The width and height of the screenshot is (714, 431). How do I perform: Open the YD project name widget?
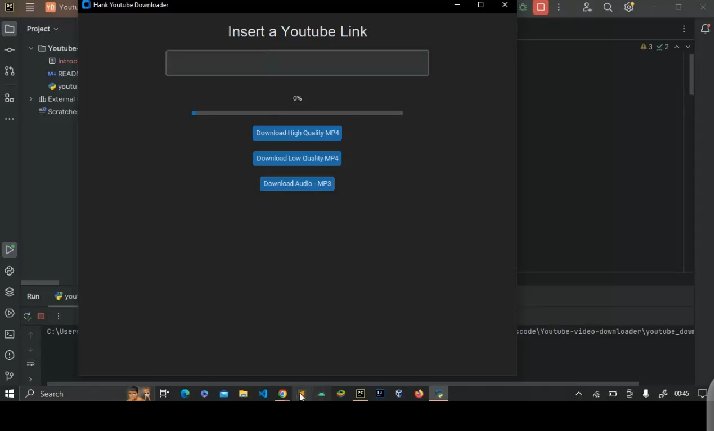[x=61, y=7]
